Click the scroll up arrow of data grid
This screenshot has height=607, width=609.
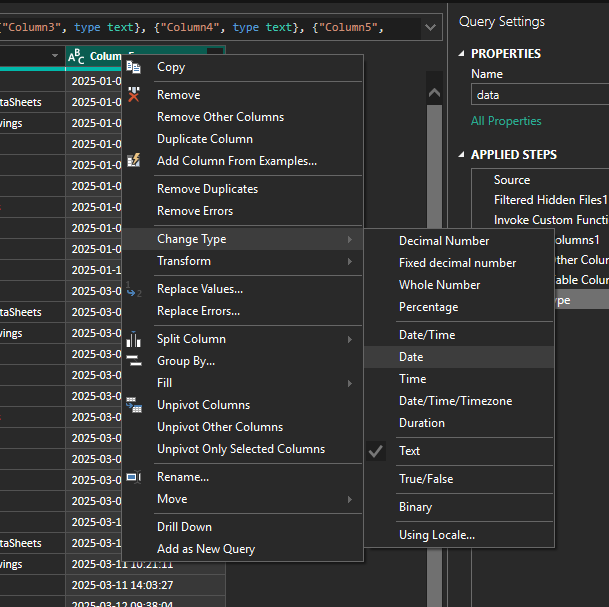click(434, 93)
